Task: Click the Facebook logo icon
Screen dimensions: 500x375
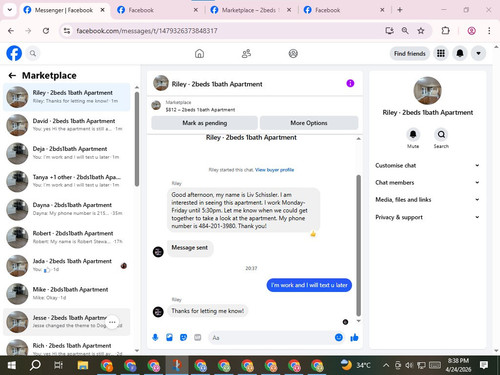Action: (x=14, y=53)
